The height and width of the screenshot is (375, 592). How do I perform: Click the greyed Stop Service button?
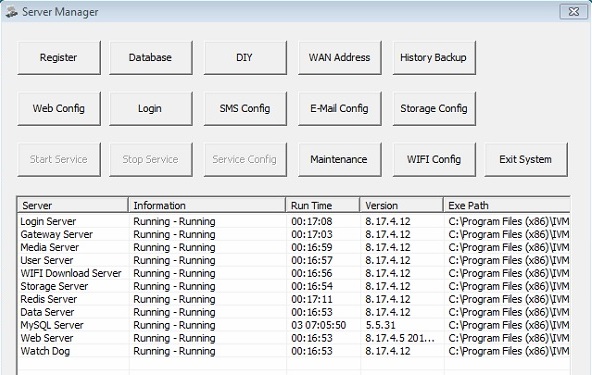(151, 159)
